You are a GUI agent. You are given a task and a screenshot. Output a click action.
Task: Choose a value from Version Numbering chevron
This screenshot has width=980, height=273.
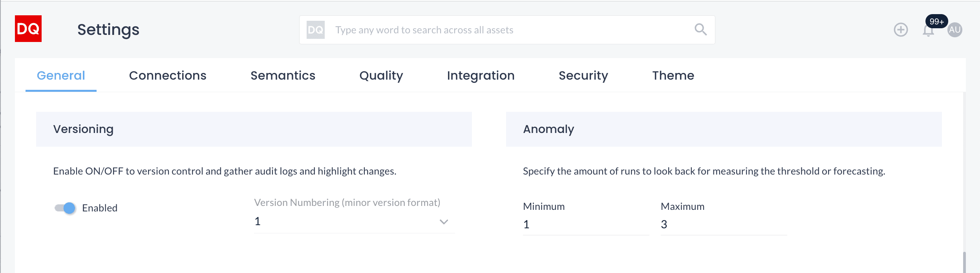444,222
